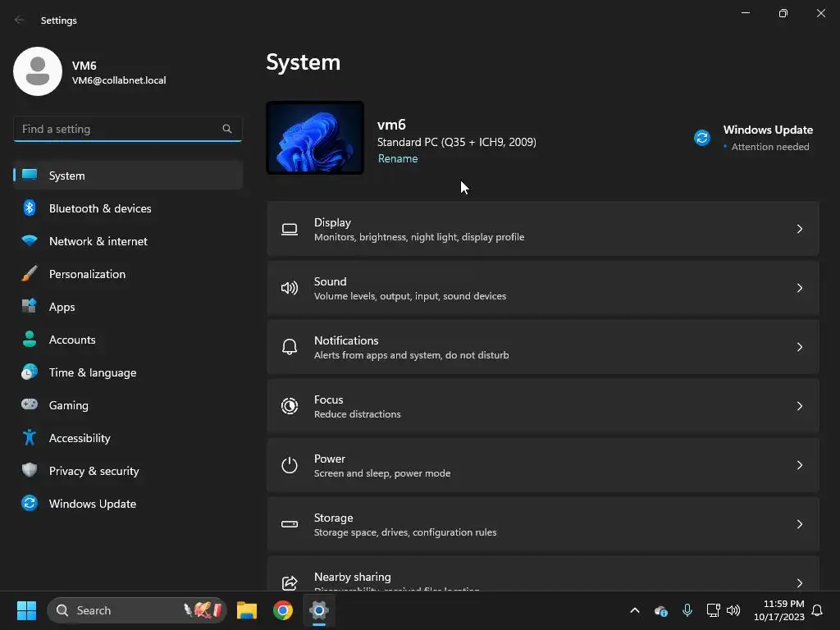Open Display settings row title
The width and height of the screenshot is (840, 630).
332,222
